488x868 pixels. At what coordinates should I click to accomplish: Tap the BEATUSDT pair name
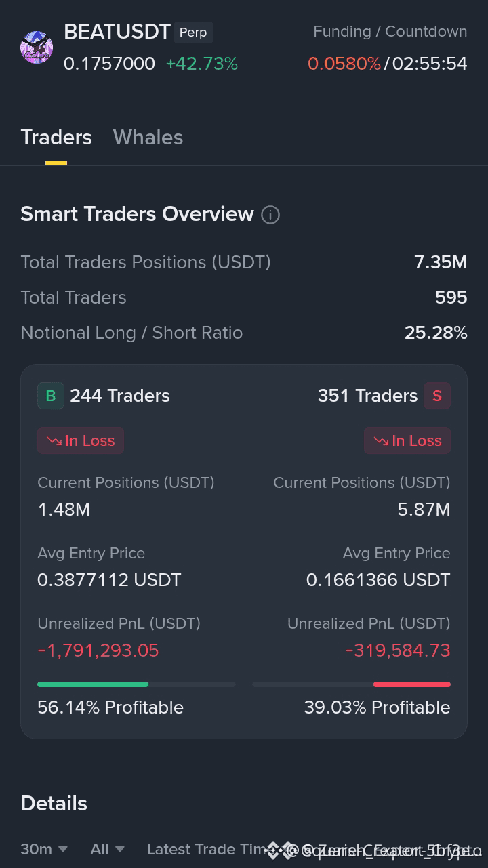(x=117, y=32)
